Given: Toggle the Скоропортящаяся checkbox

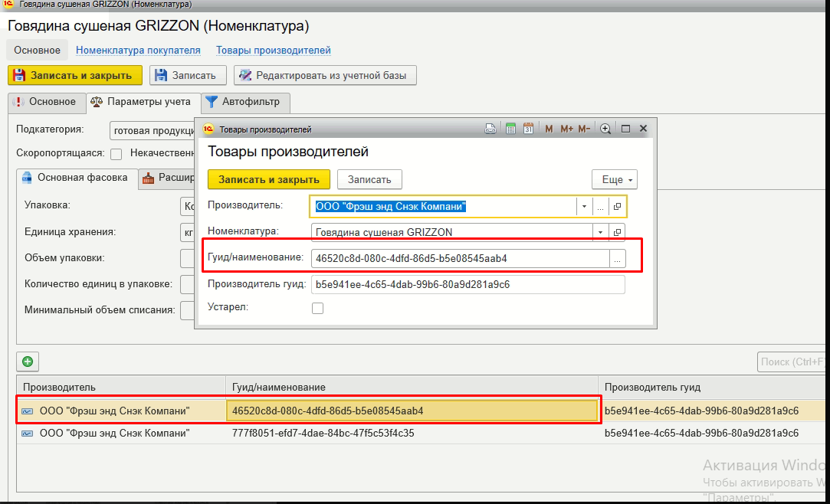Looking at the screenshot, I should point(116,154).
